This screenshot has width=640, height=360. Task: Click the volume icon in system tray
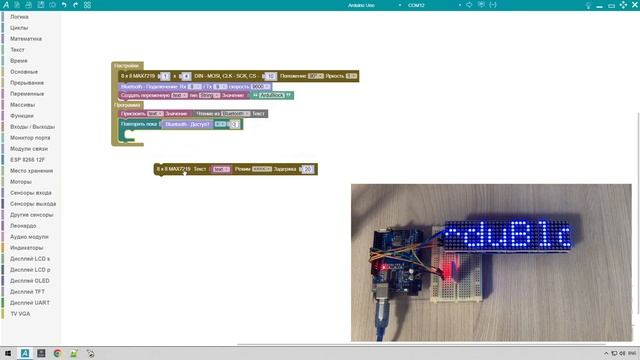[x=622, y=353]
